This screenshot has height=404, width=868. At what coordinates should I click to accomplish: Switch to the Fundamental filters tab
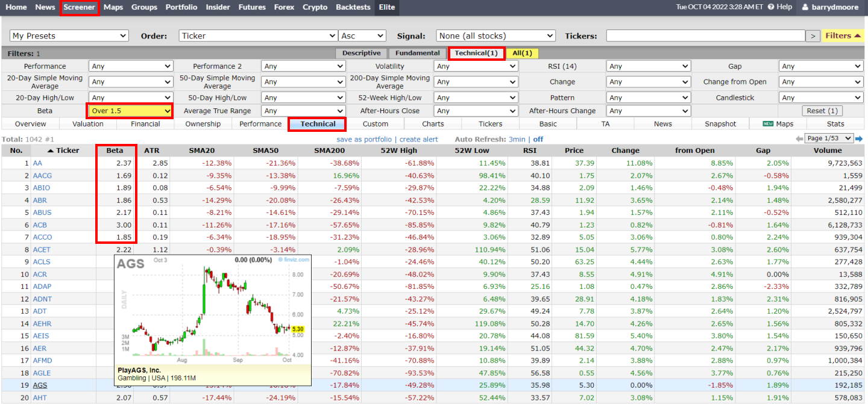pos(417,53)
